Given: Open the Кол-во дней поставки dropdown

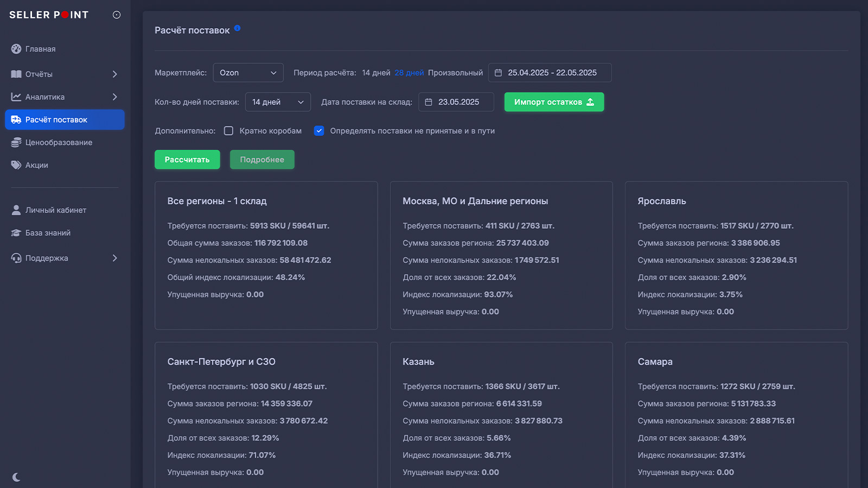Looking at the screenshot, I should (x=278, y=102).
